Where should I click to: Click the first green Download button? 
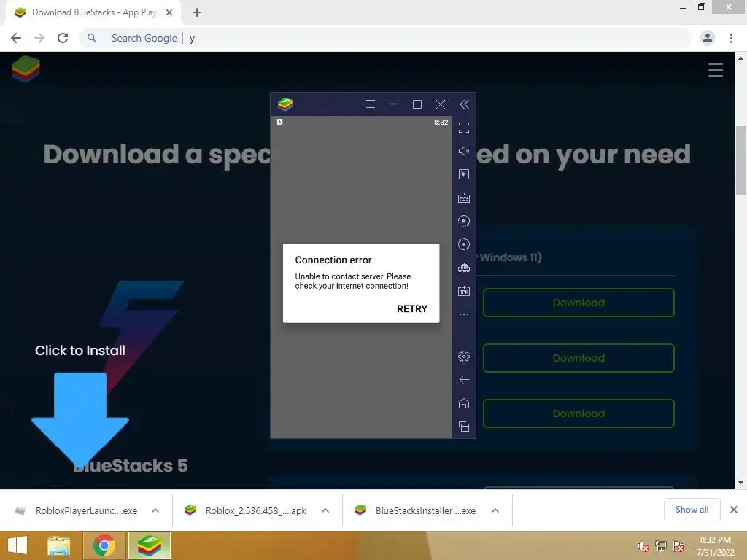pyautogui.click(x=578, y=303)
